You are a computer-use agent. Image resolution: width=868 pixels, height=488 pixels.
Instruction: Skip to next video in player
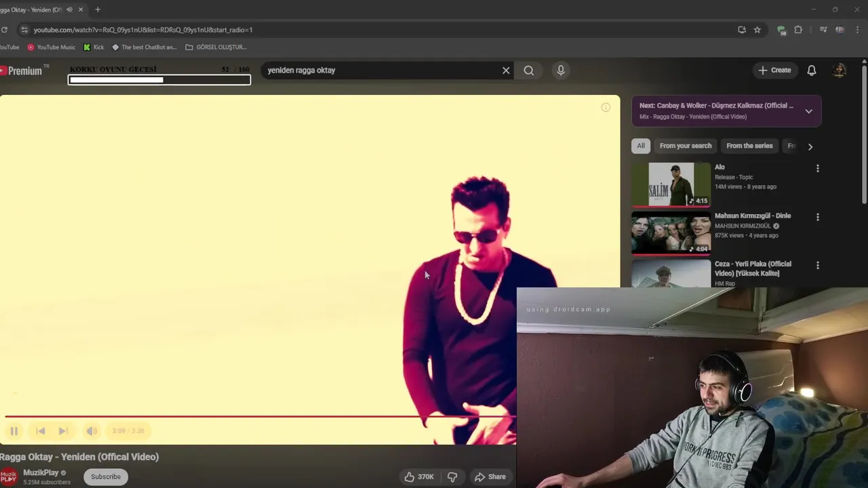point(63,430)
